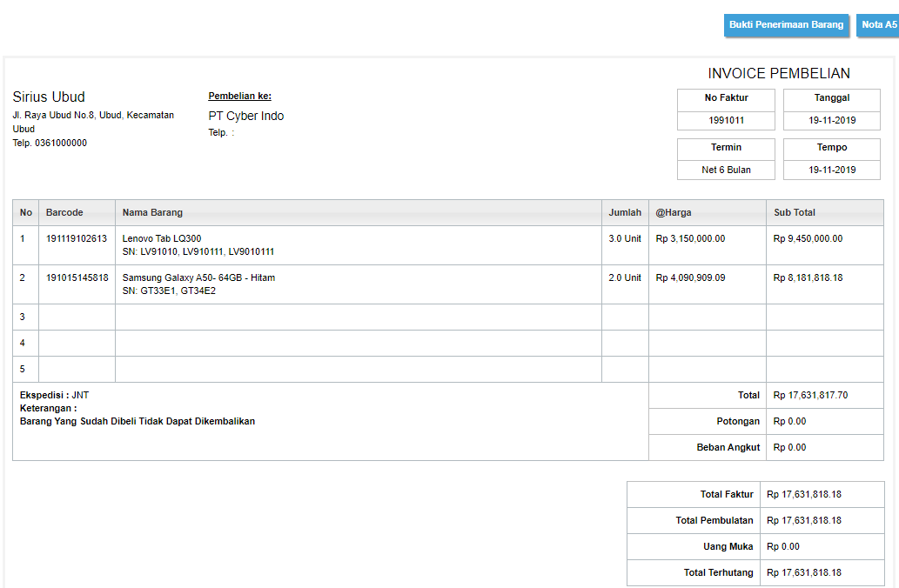This screenshot has height=588, width=899.
Task: Select quantity 3.0 Unit
Action: coord(625,238)
